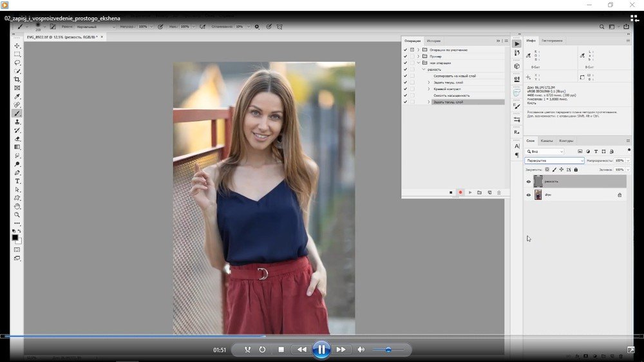Click the create new action set folder icon
This screenshot has width=644, height=362.
(x=479, y=193)
